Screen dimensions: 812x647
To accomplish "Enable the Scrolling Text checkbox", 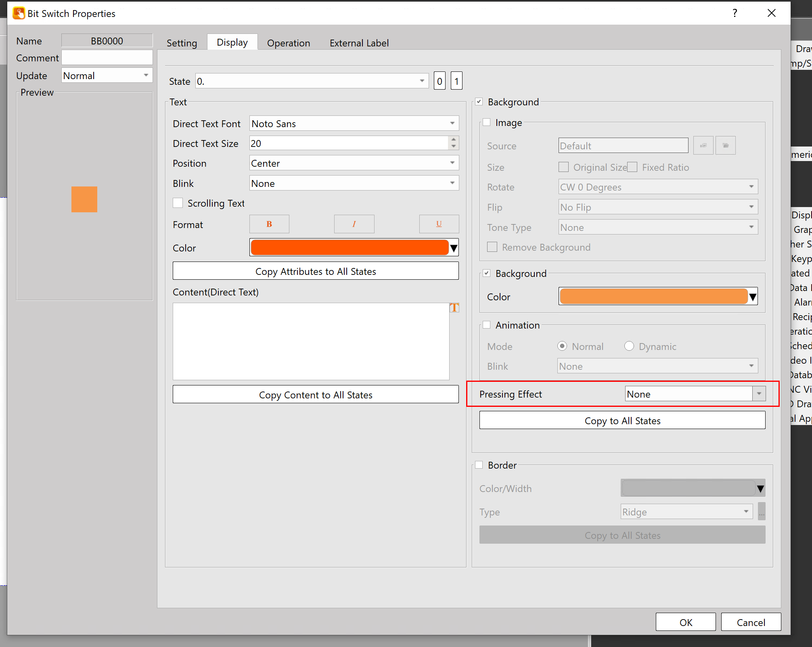I will [178, 203].
